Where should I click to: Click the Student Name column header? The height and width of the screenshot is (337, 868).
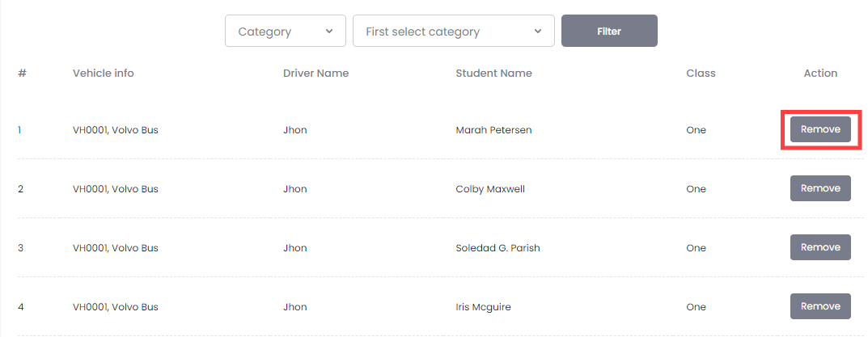tap(493, 74)
